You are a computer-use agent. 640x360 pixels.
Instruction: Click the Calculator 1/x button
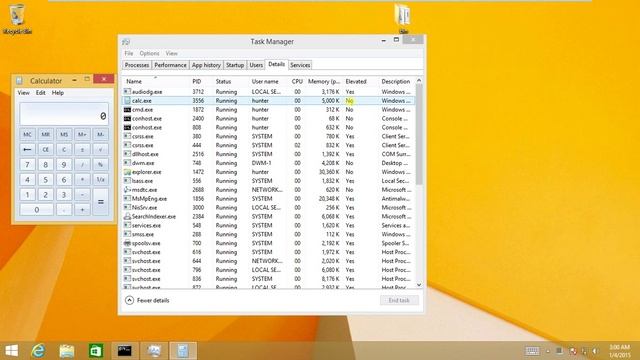click(x=100, y=180)
